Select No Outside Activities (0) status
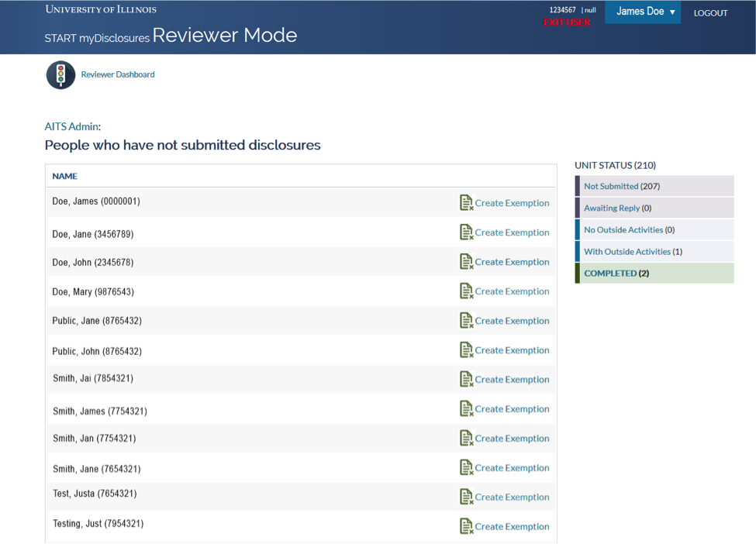756x544 pixels. (654, 230)
